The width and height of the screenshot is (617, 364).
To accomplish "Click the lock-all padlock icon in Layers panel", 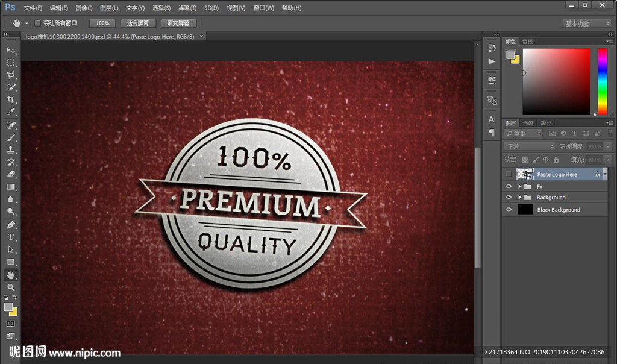I will point(556,160).
